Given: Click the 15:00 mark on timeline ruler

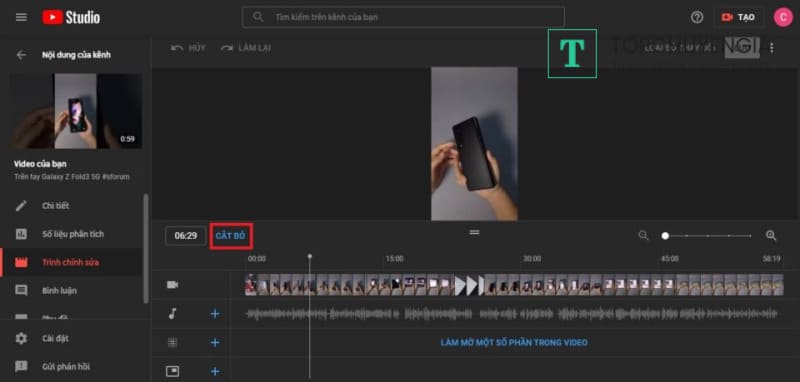Looking at the screenshot, I should point(394,259).
